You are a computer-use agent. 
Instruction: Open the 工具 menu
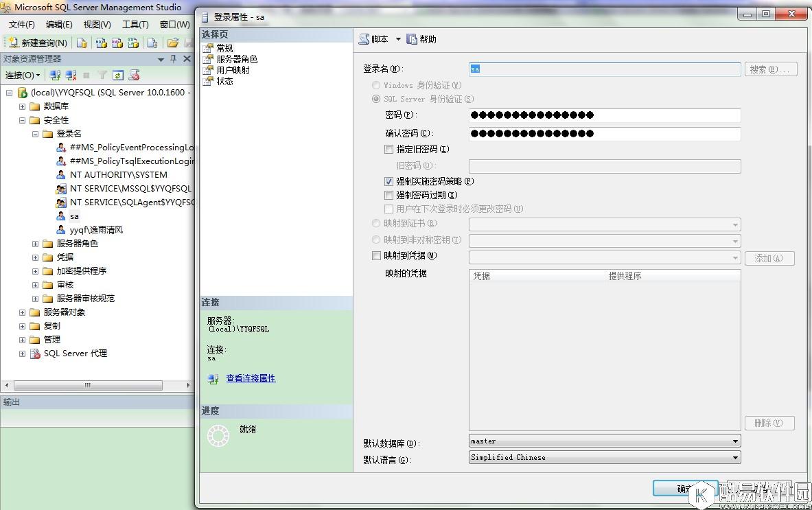point(135,24)
